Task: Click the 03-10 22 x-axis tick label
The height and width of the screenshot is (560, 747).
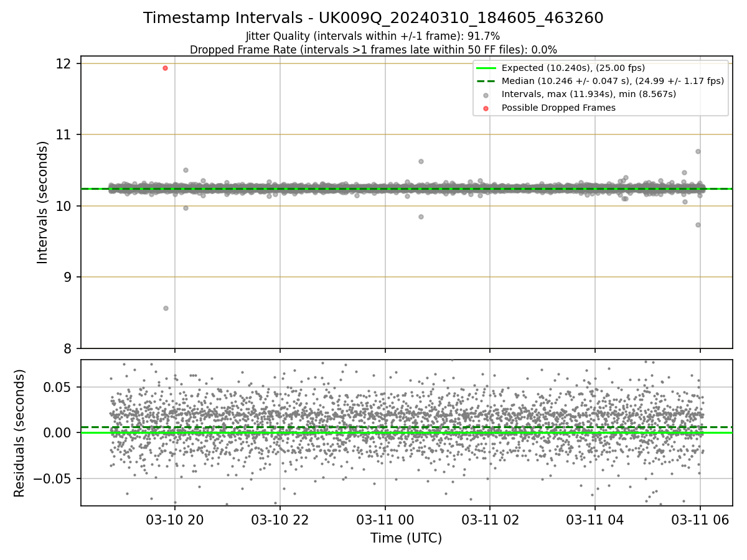Action: click(x=280, y=520)
